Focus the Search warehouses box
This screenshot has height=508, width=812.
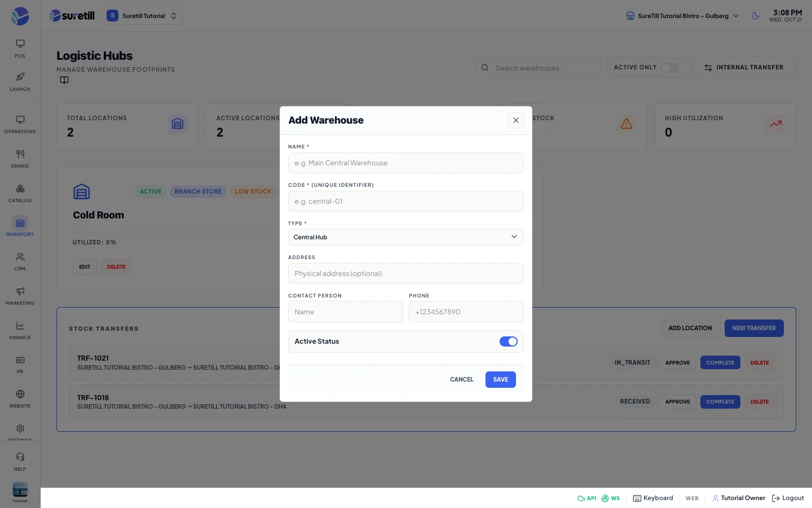click(538, 68)
